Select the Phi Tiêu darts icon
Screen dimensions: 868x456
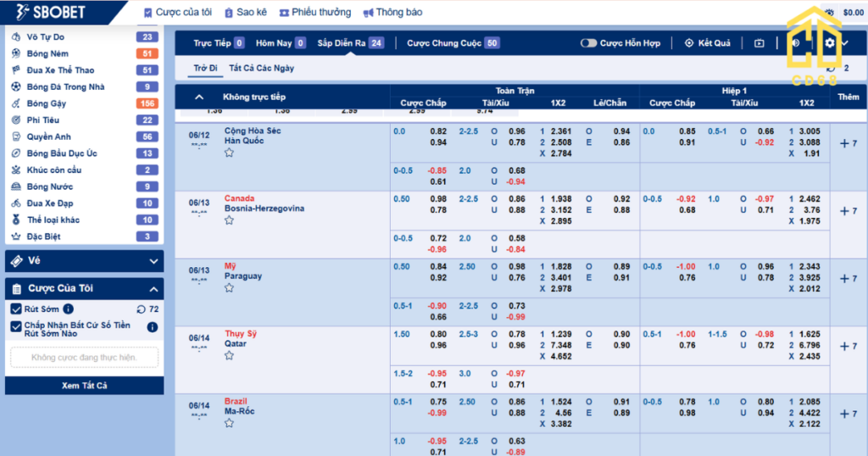pyautogui.click(x=16, y=120)
